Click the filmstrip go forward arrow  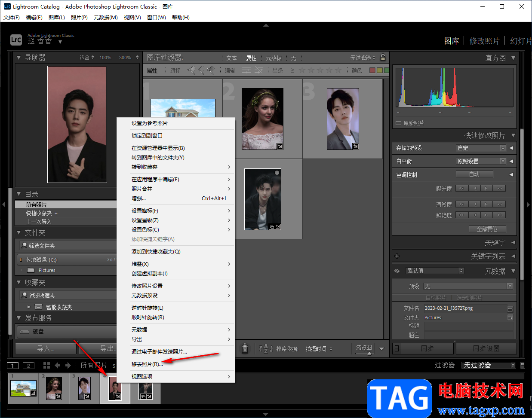[68, 365]
